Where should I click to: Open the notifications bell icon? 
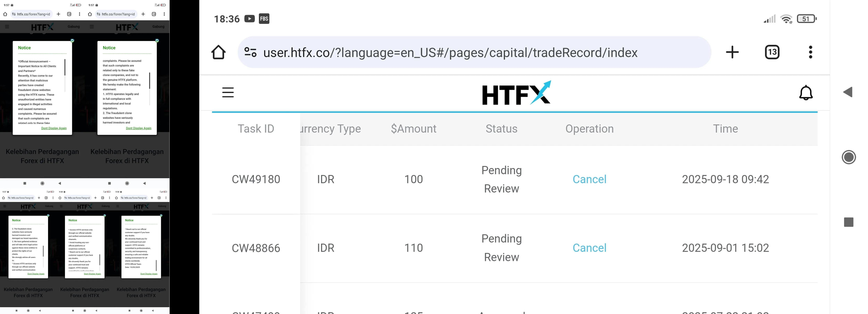tap(806, 92)
